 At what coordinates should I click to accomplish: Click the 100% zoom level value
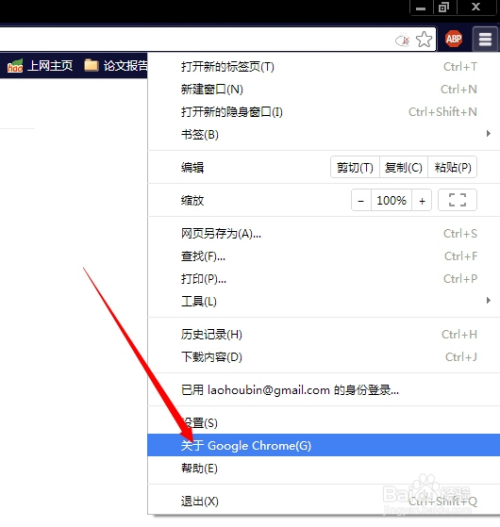tap(391, 200)
